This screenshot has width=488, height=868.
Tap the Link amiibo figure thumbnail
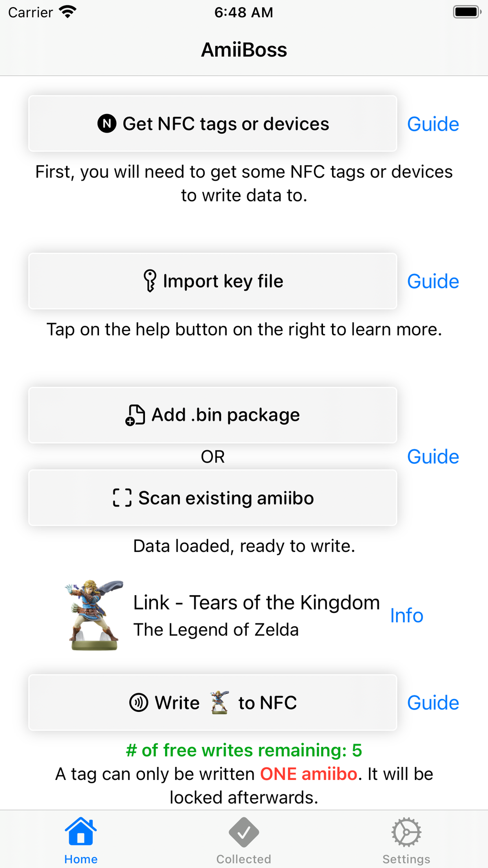point(94,615)
